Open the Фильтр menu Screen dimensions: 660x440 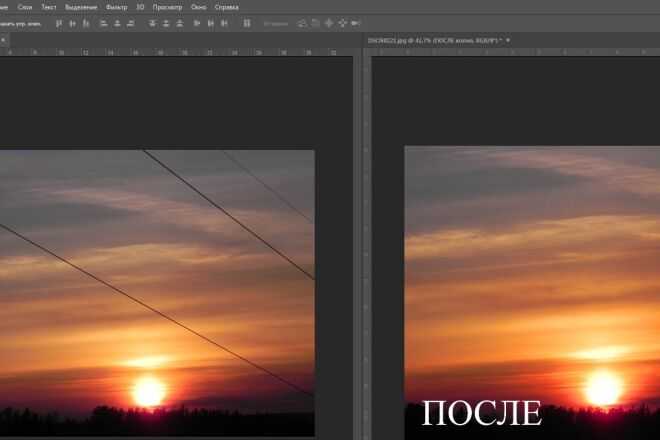point(116,7)
